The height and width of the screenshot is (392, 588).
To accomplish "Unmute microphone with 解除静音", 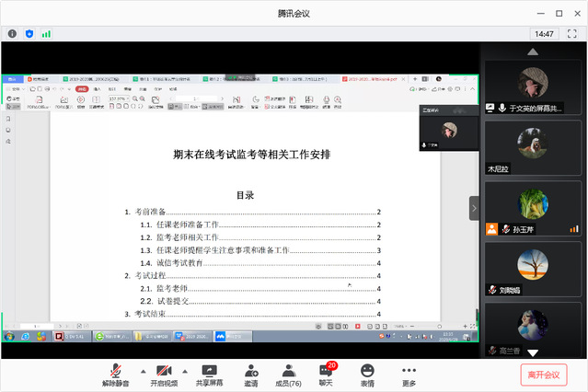I will click(x=115, y=374).
